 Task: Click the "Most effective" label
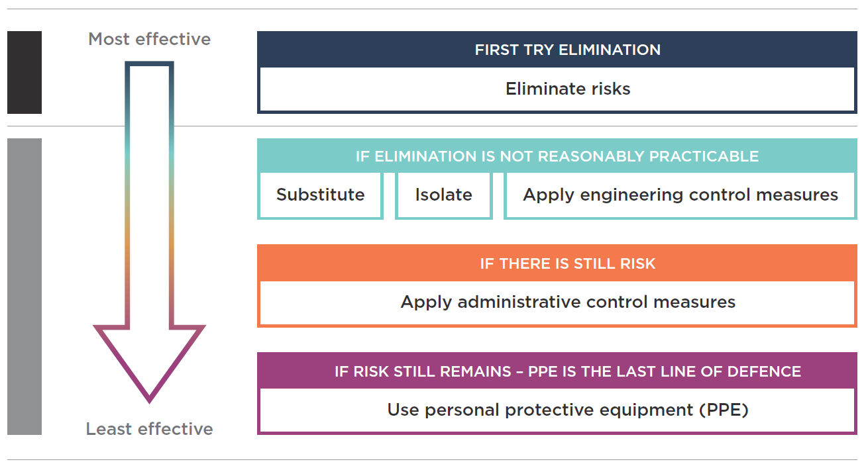coord(149,39)
